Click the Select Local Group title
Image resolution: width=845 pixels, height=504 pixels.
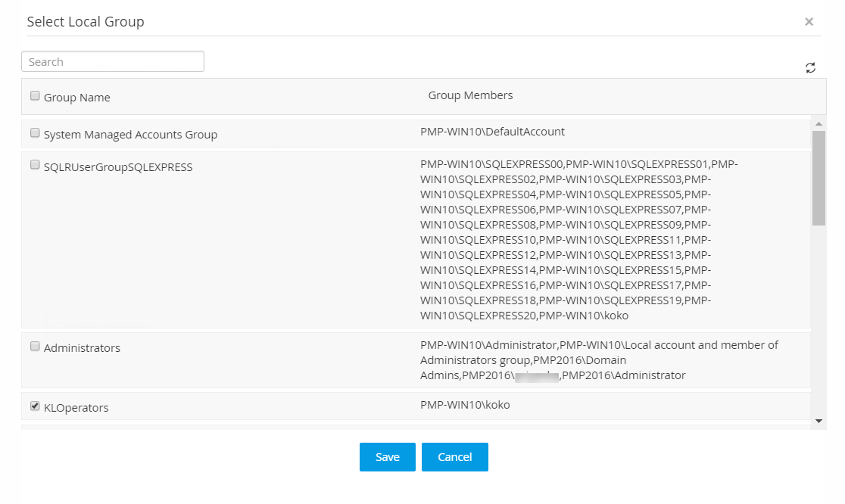pyautogui.click(x=86, y=21)
